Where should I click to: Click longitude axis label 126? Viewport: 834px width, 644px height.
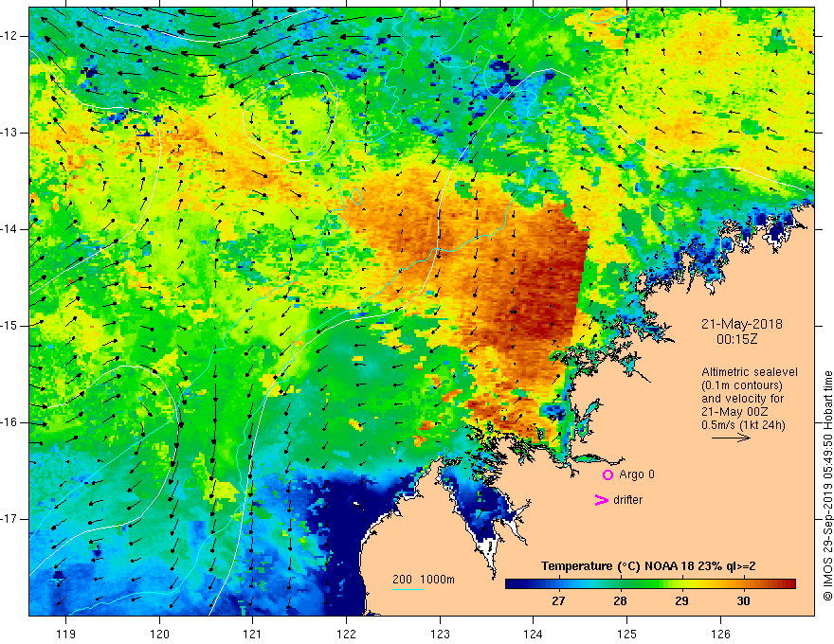point(720,634)
